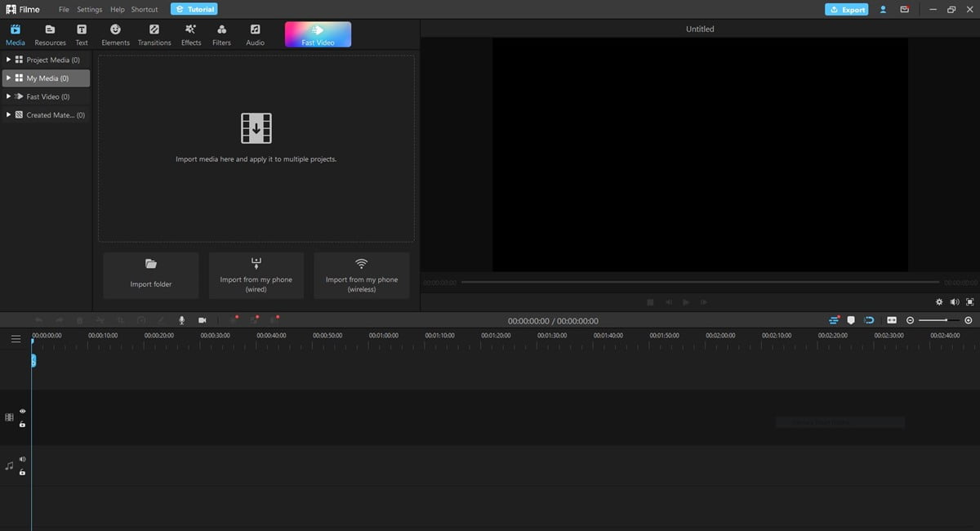Viewport: 980px width, 531px height.
Task: Start voice recording with the microphone icon
Action: (x=181, y=320)
